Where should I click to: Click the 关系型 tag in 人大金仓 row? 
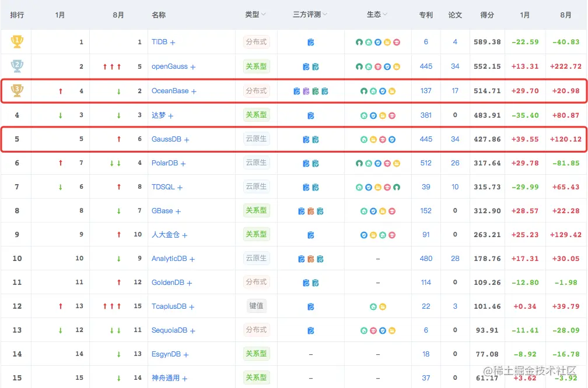click(257, 234)
